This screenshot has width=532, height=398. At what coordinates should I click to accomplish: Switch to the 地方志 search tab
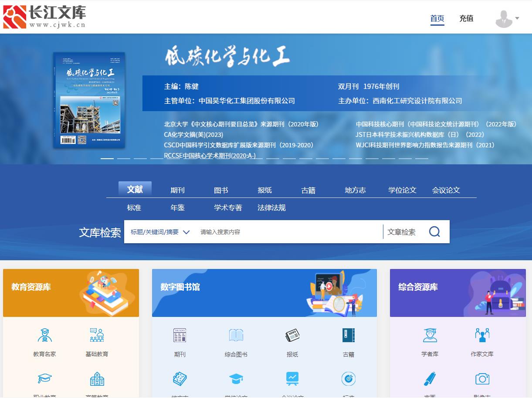coord(356,190)
